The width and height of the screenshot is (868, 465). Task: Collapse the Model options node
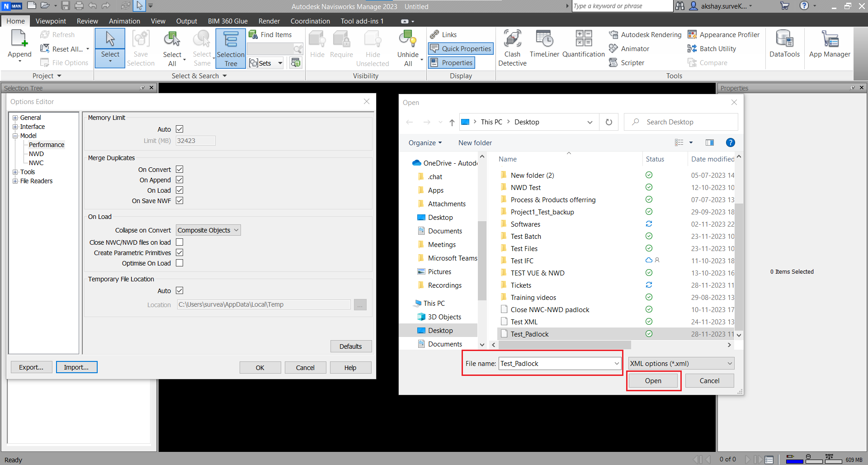[x=15, y=136]
